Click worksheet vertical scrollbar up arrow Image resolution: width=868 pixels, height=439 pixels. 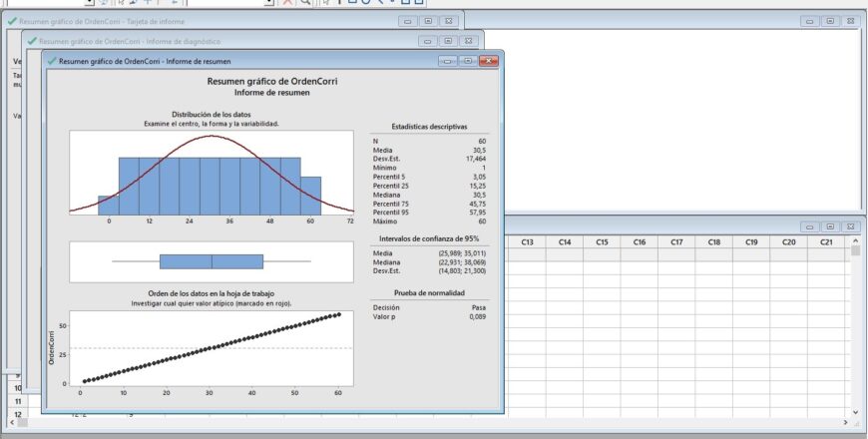tap(855, 240)
